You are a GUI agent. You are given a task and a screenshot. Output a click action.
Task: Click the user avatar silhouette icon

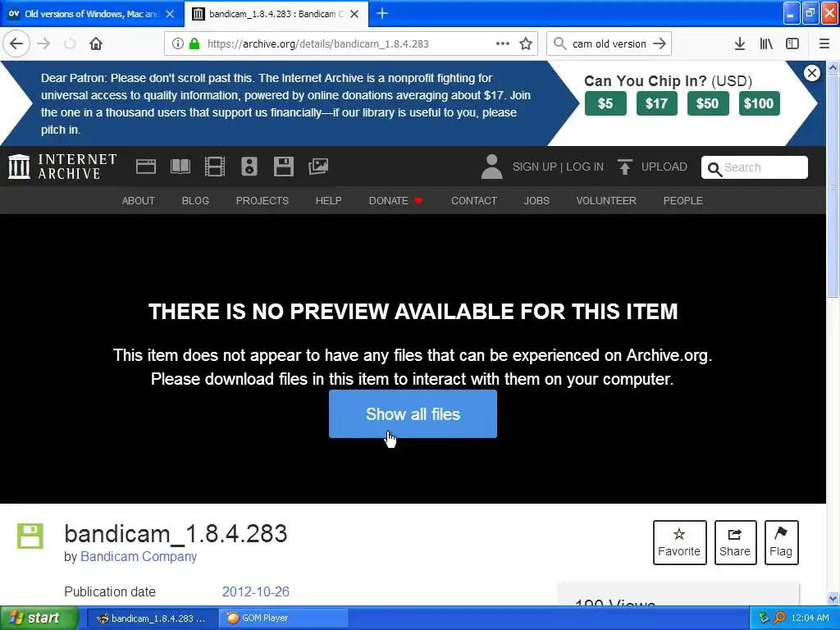491,167
